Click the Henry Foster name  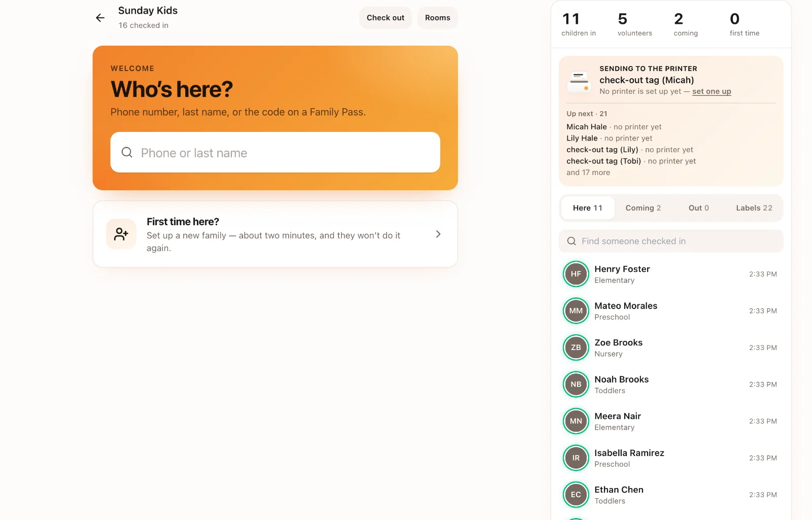622,269
